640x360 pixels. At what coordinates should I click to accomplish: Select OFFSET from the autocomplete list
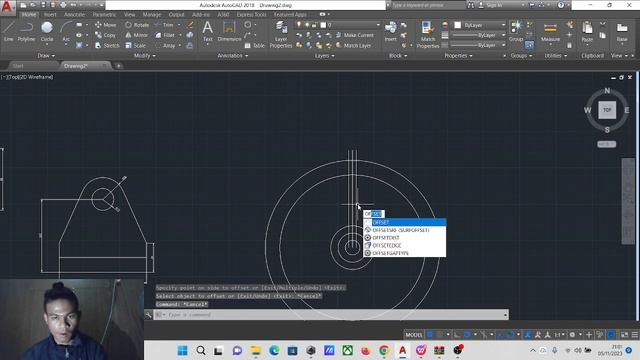click(x=405, y=222)
